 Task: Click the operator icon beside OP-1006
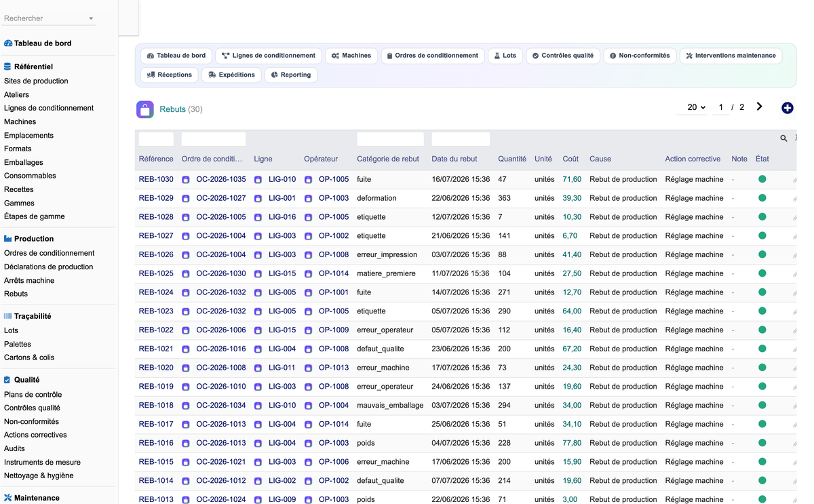tap(308, 462)
